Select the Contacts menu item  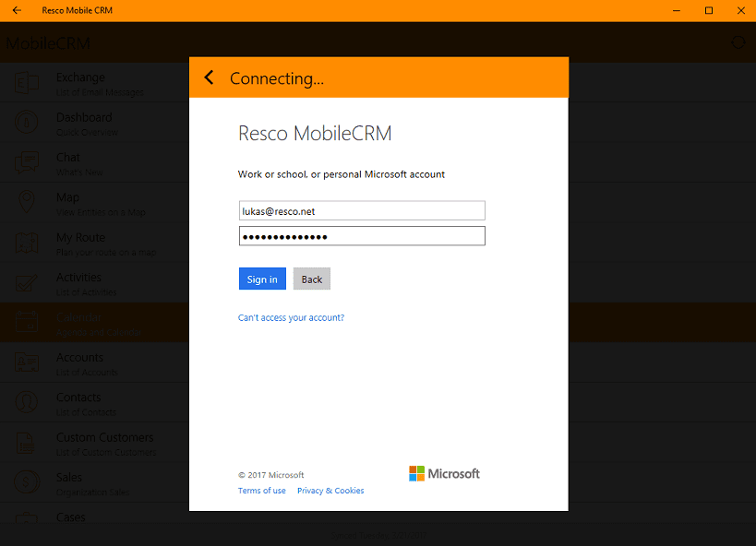point(94,402)
